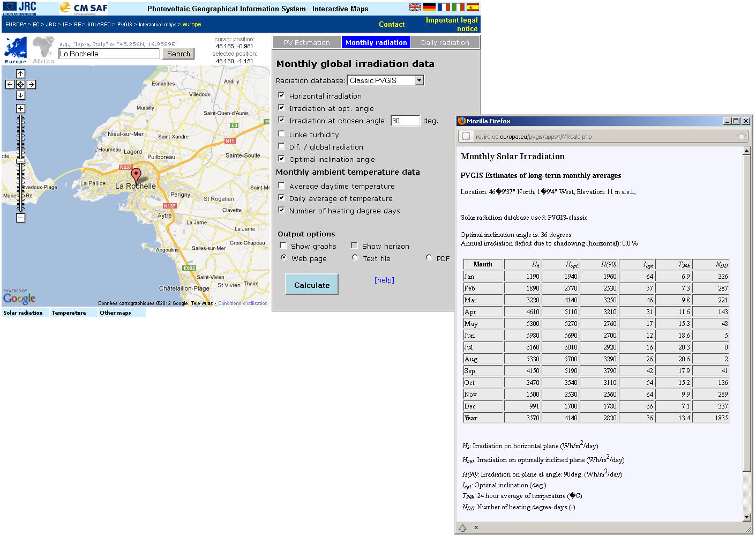Enable Dif. / global radiation
The width and height of the screenshot is (756, 535).
[x=281, y=146]
